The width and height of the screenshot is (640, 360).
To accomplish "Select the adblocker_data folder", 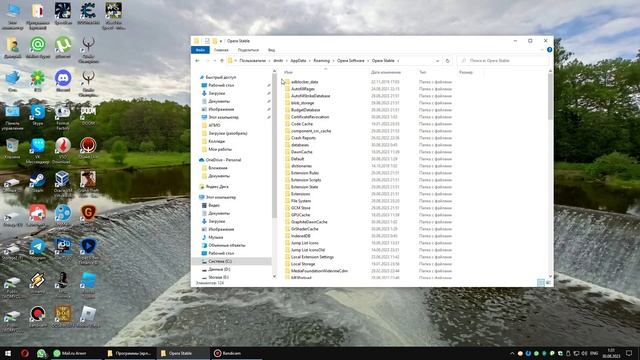I will 304,82.
